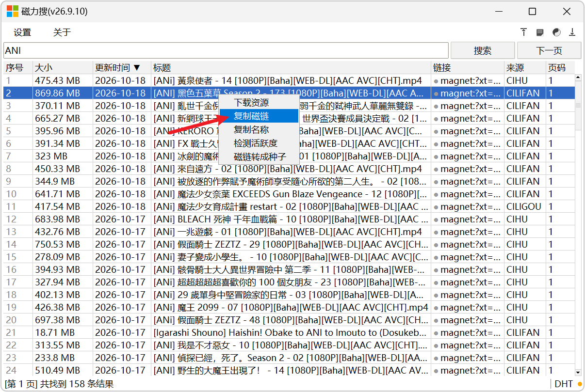
Task: Click the pin-to-top arrow icon
Action: (524, 32)
